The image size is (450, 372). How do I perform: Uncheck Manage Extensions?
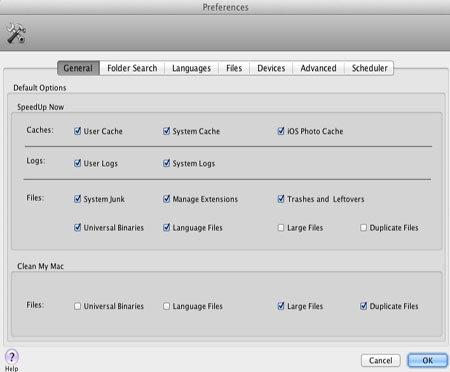166,199
